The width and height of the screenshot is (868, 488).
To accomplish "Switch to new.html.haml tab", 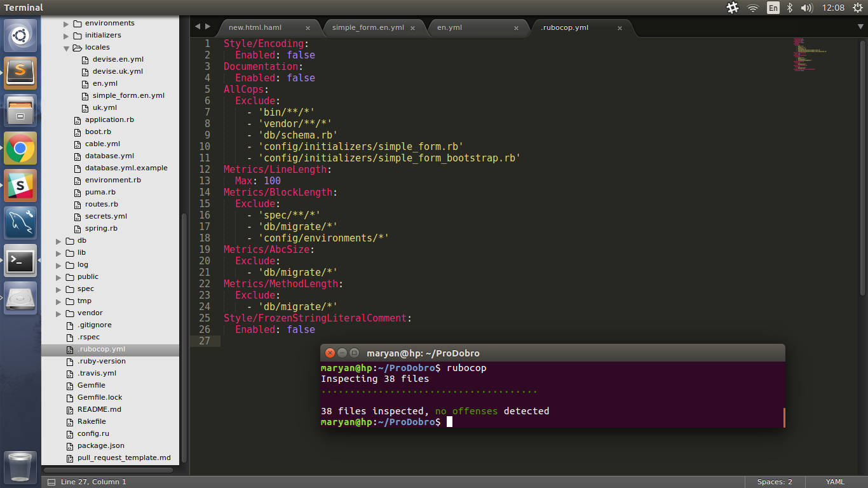I will pos(255,27).
